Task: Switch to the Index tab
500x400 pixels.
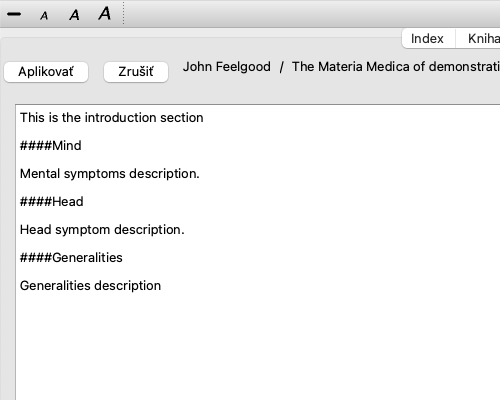Action: tap(427, 39)
